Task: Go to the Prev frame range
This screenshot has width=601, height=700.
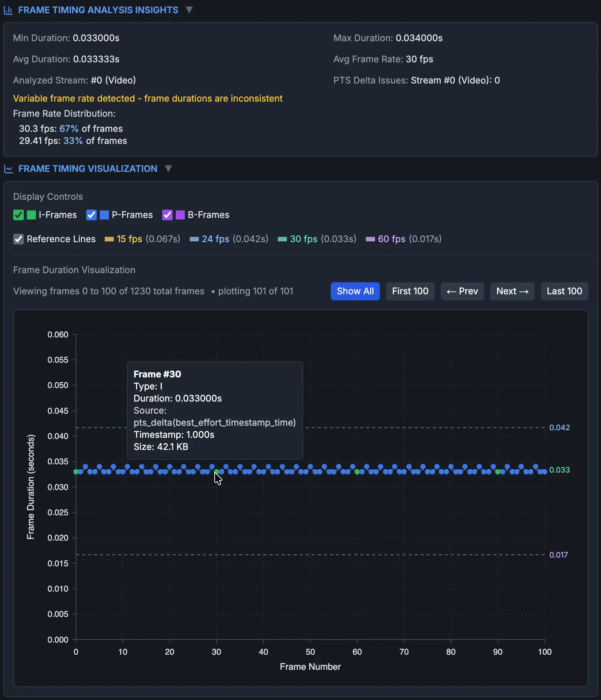Action: click(x=462, y=291)
